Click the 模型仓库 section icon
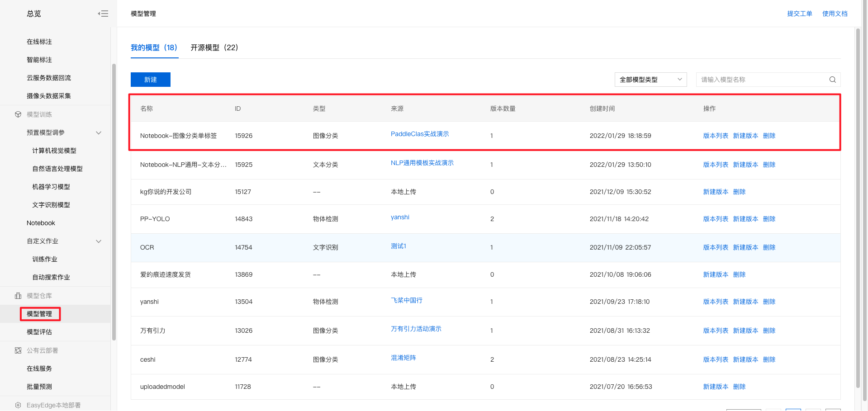 tap(18, 296)
